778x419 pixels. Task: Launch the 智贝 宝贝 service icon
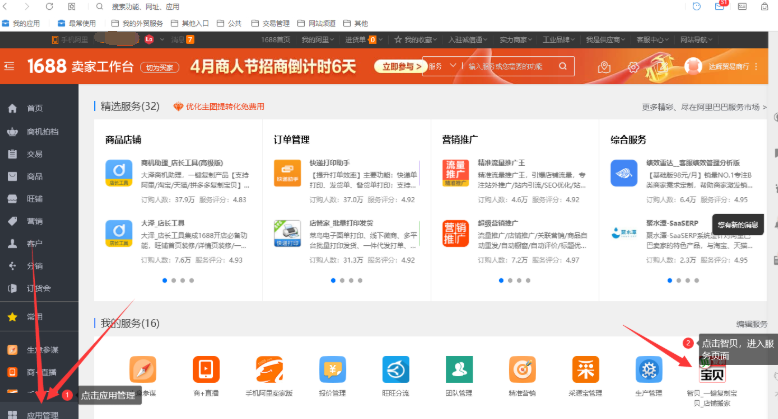click(712, 371)
